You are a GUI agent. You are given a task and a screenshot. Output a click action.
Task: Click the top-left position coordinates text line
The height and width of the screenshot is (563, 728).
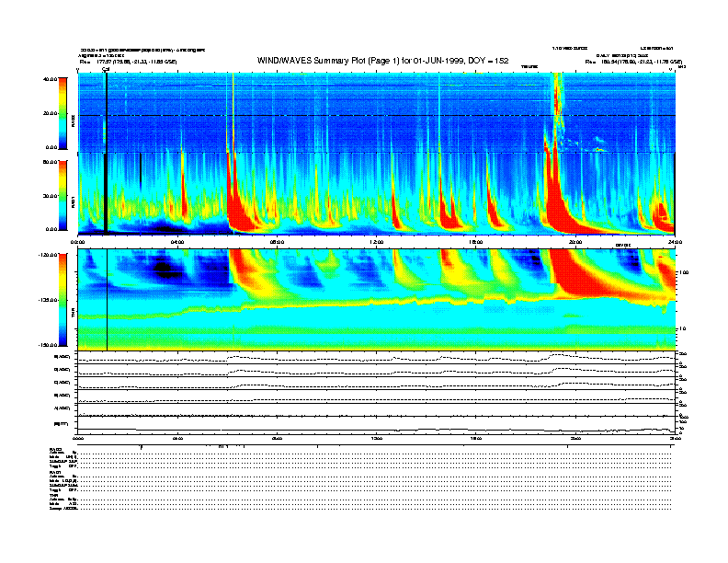tap(128, 62)
